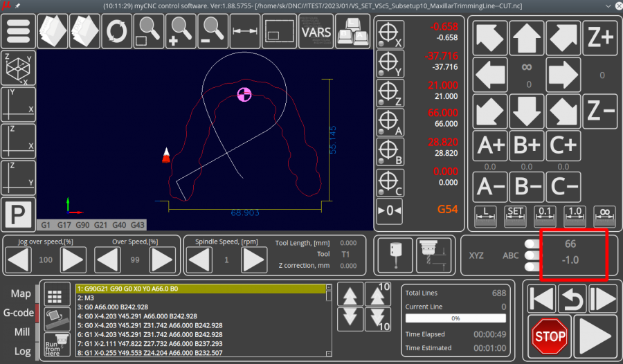The height and width of the screenshot is (364, 623).
Task: Switch to the Map tab
Action: pyautogui.click(x=21, y=294)
